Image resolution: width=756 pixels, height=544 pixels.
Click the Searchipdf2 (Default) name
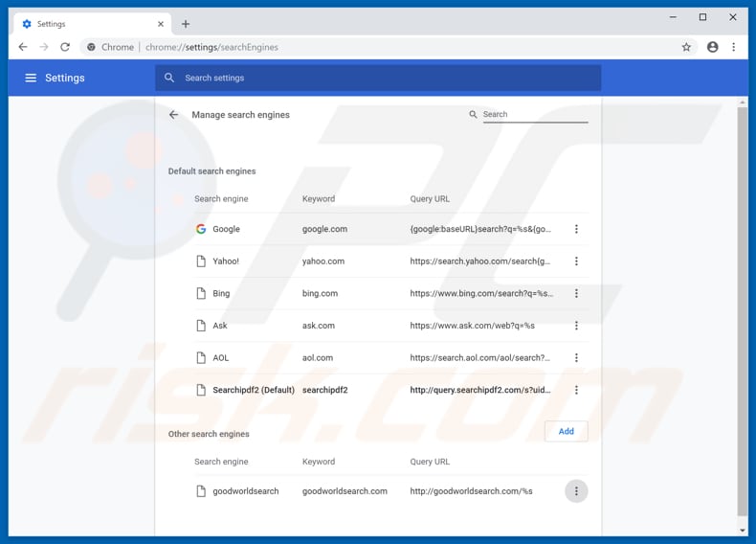click(254, 390)
